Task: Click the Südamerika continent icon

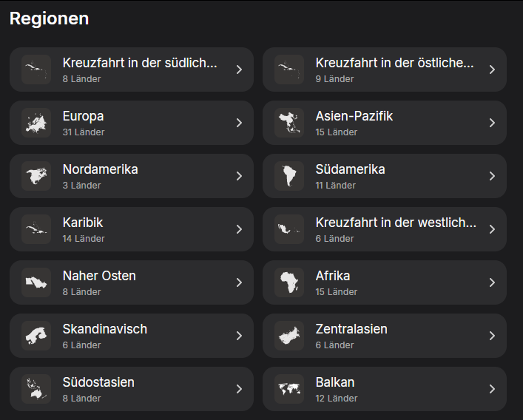Action: (289, 176)
